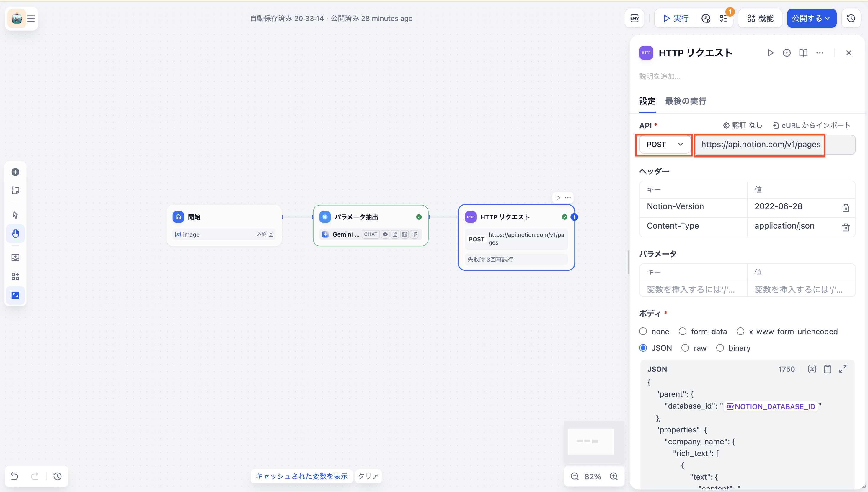
Task: Select the raw body radio option
Action: (685, 348)
